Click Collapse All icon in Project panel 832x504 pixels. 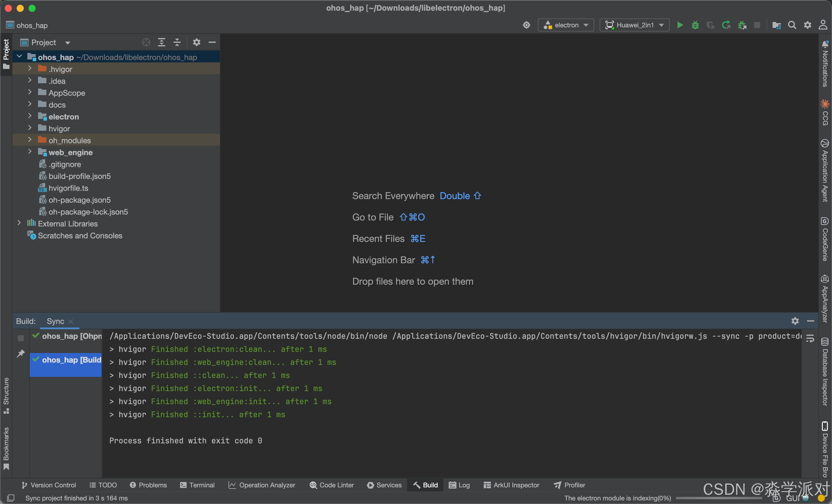(177, 42)
